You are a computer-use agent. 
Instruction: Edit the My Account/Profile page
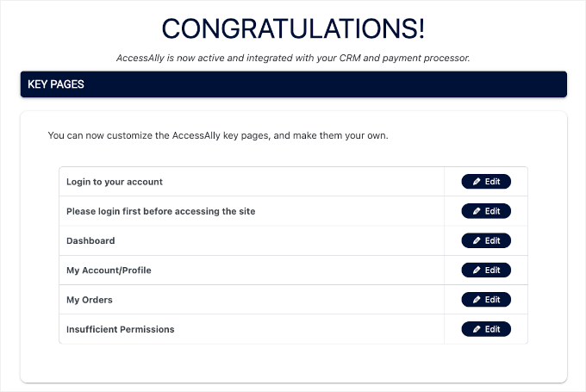coord(487,271)
